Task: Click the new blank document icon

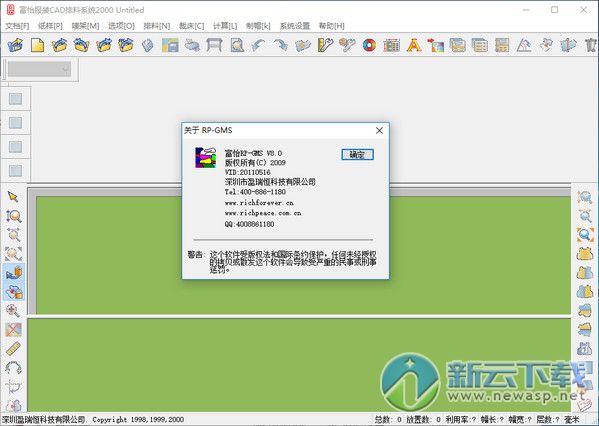Action: [x=37, y=45]
